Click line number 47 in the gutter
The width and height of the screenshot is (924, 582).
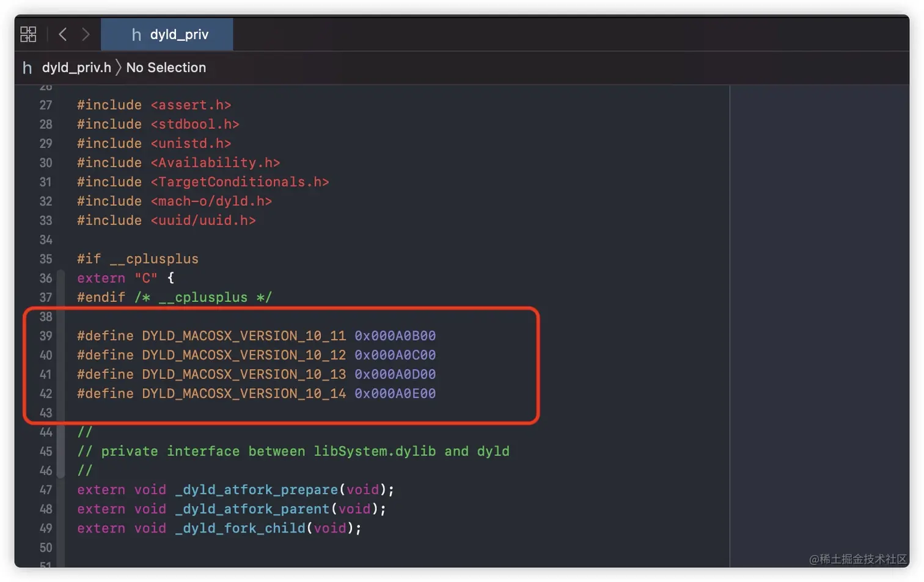tap(46, 490)
